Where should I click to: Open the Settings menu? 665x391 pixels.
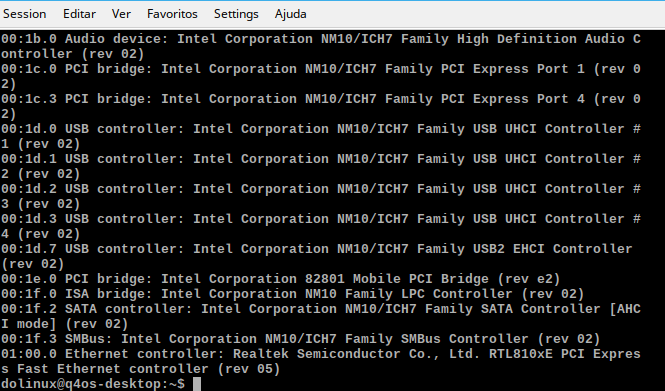[x=236, y=14]
